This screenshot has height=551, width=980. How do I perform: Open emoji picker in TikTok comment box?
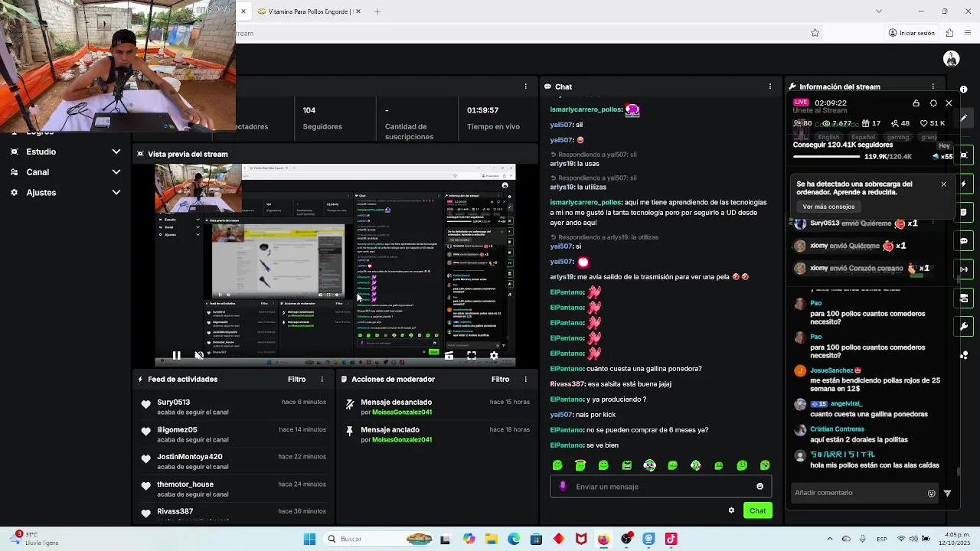(x=932, y=494)
